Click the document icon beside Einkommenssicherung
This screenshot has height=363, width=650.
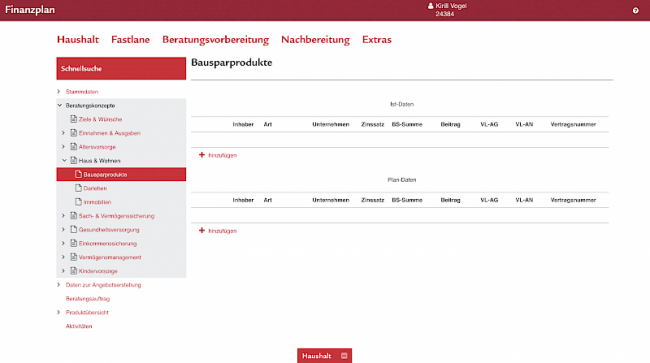(x=73, y=243)
